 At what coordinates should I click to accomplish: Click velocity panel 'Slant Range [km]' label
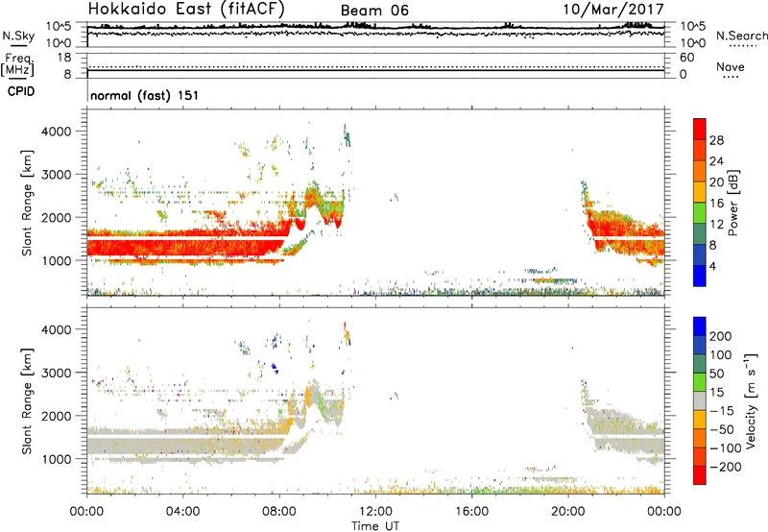pos(27,400)
